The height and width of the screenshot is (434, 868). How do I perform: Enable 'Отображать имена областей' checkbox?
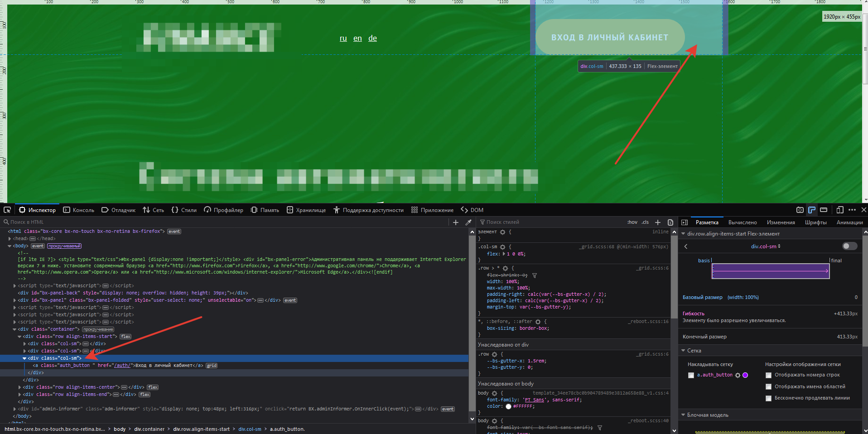[x=768, y=387]
